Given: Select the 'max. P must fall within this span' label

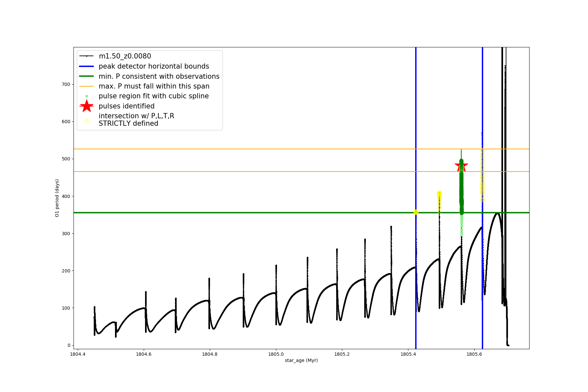Looking at the screenshot, I should tap(154, 86).
